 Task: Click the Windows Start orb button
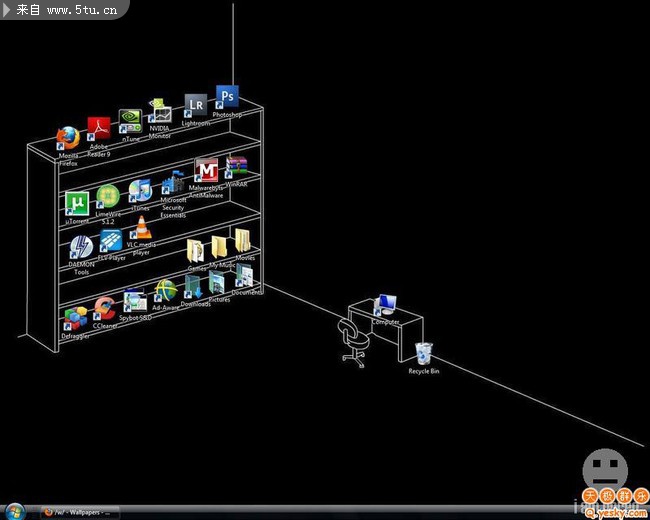tap(15, 511)
